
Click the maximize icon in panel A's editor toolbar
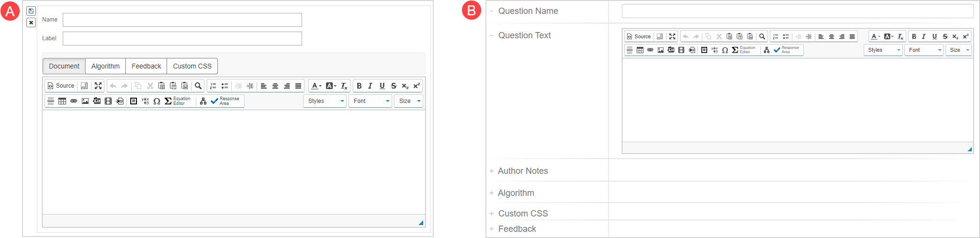(98, 86)
